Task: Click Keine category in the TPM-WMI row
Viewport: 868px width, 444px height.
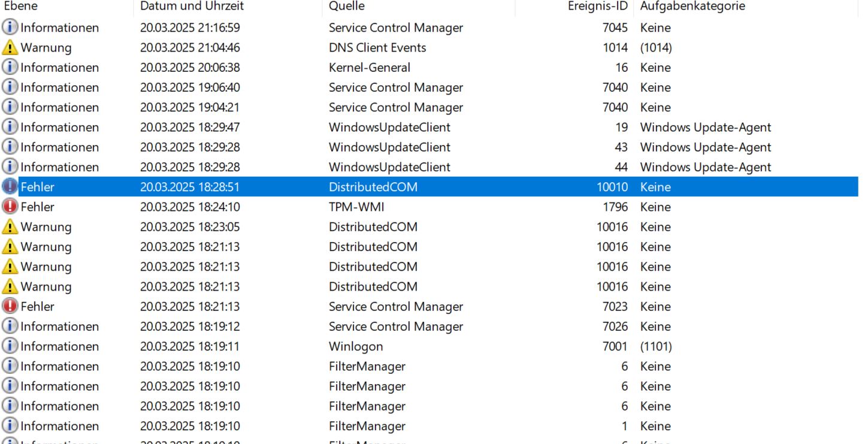Action: [655, 207]
